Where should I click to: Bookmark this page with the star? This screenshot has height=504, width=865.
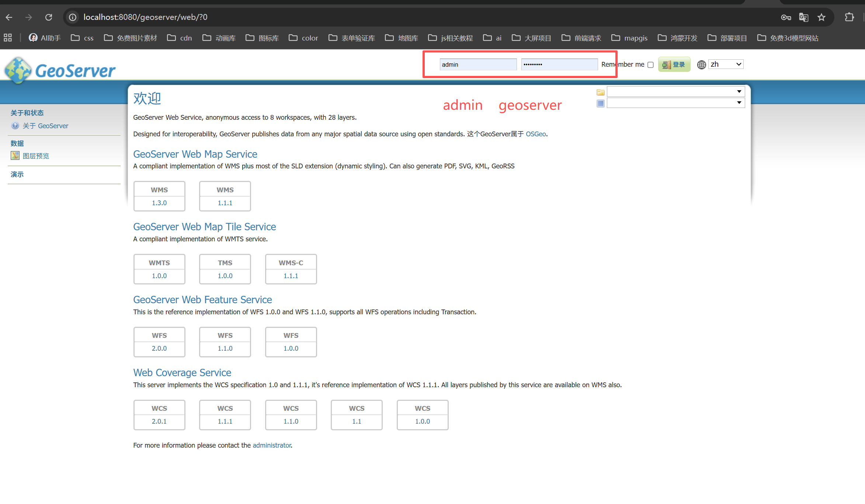tap(821, 17)
